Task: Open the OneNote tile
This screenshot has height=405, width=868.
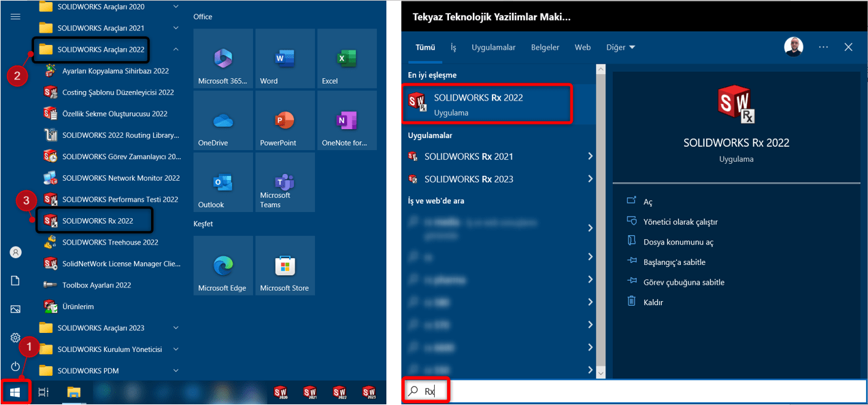Action: click(347, 120)
